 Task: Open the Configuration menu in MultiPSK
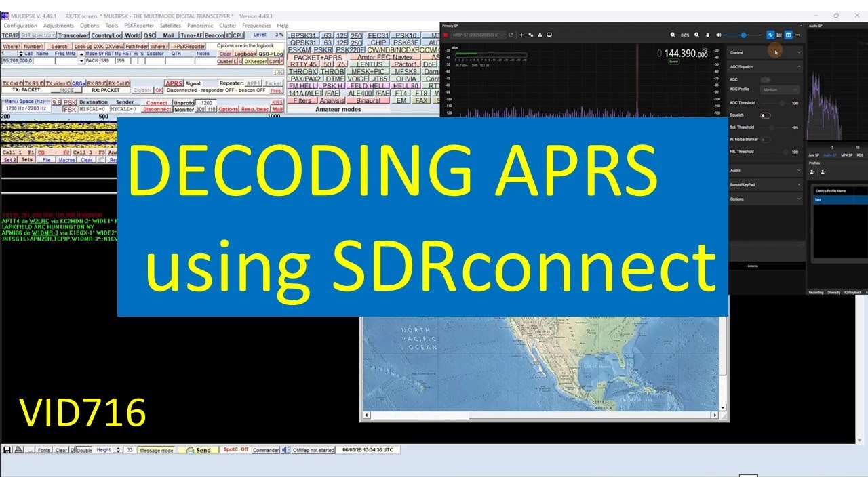tap(20, 26)
